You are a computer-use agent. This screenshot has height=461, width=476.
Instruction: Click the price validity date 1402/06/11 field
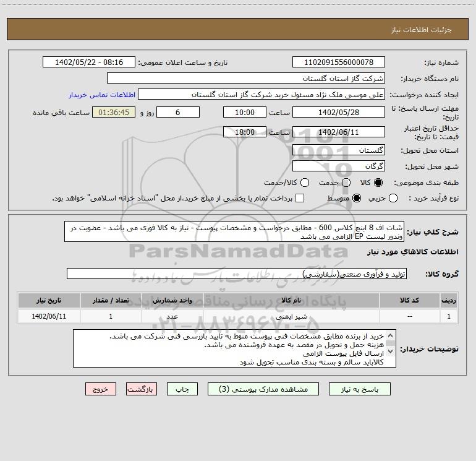339,132
